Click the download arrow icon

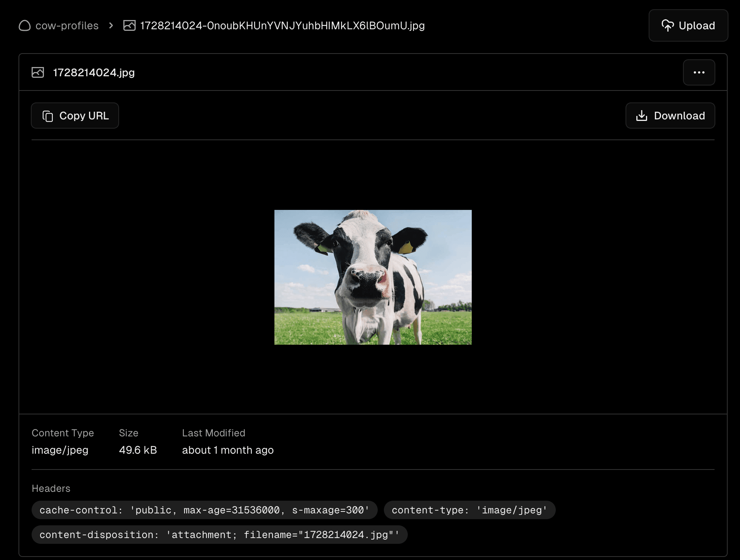tap(642, 116)
